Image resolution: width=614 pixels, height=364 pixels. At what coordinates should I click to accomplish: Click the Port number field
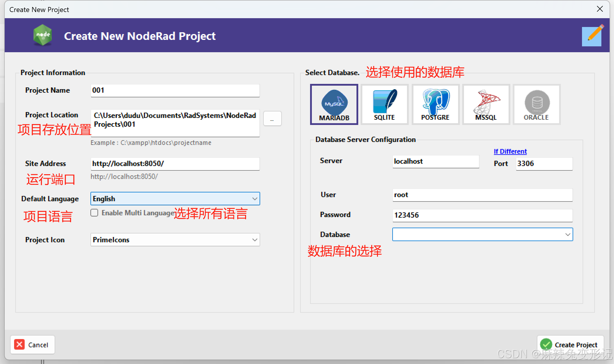(x=544, y=164)
